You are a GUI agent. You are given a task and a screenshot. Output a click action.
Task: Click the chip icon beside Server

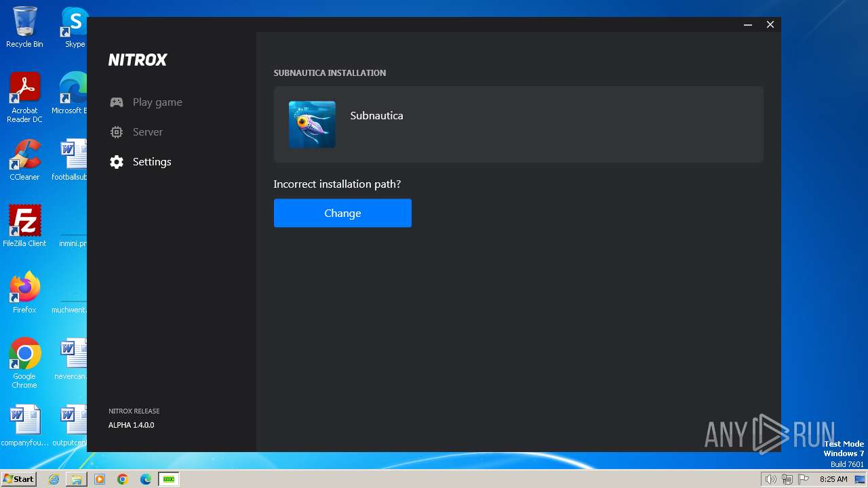(117, 132)
